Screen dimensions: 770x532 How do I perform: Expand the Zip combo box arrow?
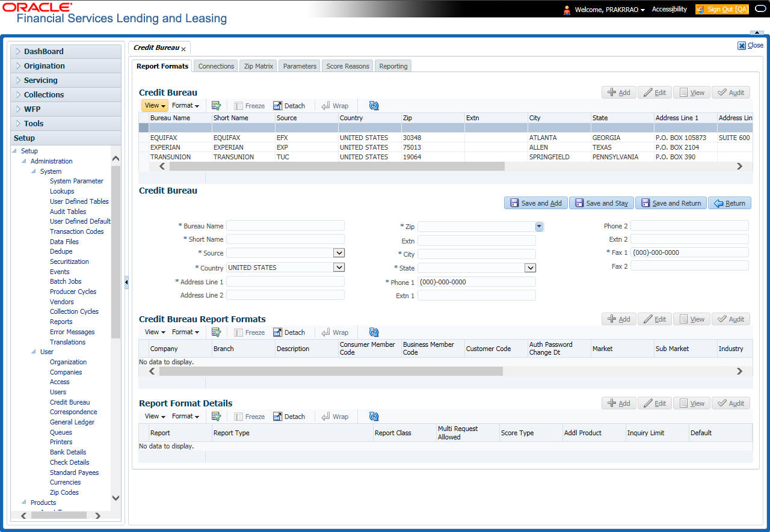tap(539, 227)
